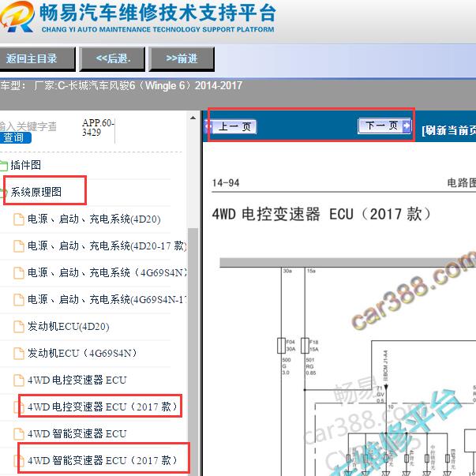The width and height of the screenshot is (476, 476).
Task: Open the next page with 下一页
Action: (x=384, y=126)
